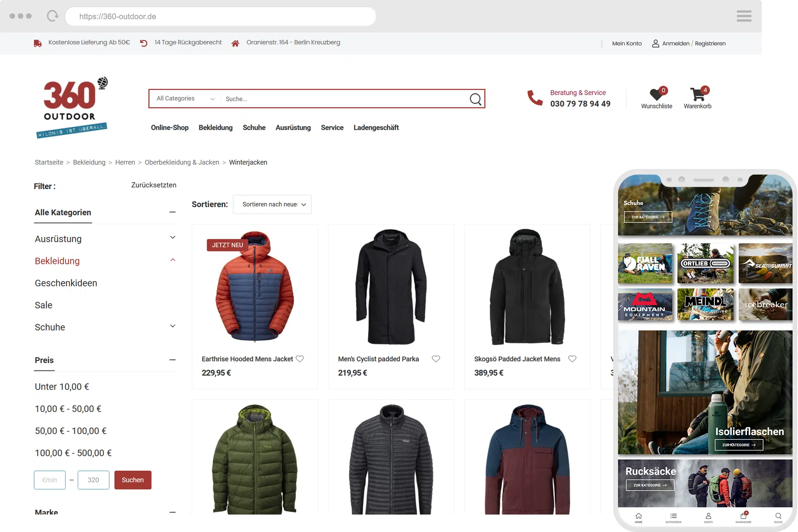The height and width of the screenshot is (532, 798).
Task: Open the Warenkorb shopping cart icon
Action: point(697,95)
